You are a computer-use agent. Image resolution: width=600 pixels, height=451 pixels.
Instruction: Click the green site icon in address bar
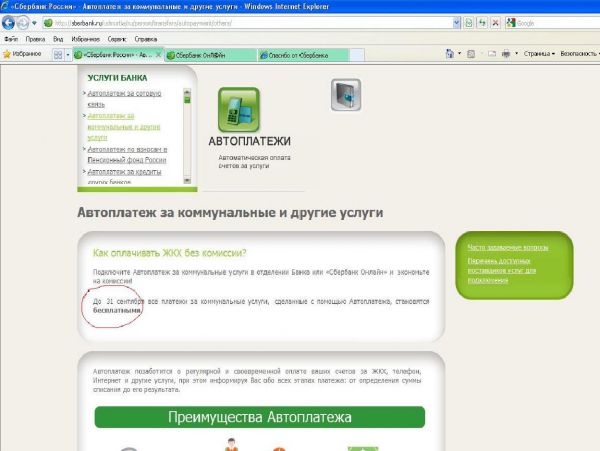48,23
